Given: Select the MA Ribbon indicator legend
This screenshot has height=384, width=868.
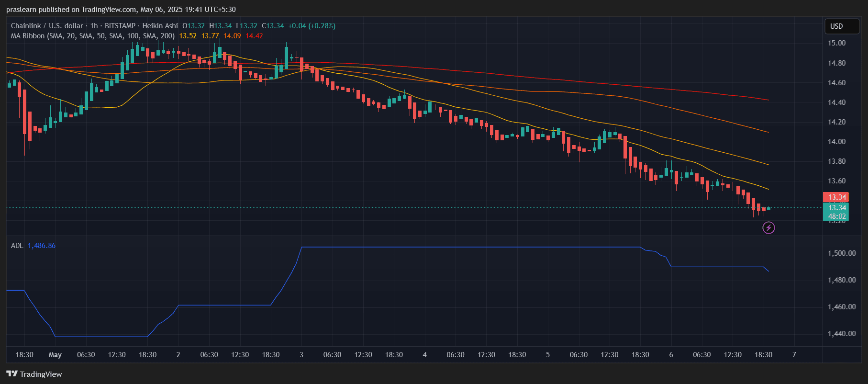Looking at the screenshot, I should (92, 36).
